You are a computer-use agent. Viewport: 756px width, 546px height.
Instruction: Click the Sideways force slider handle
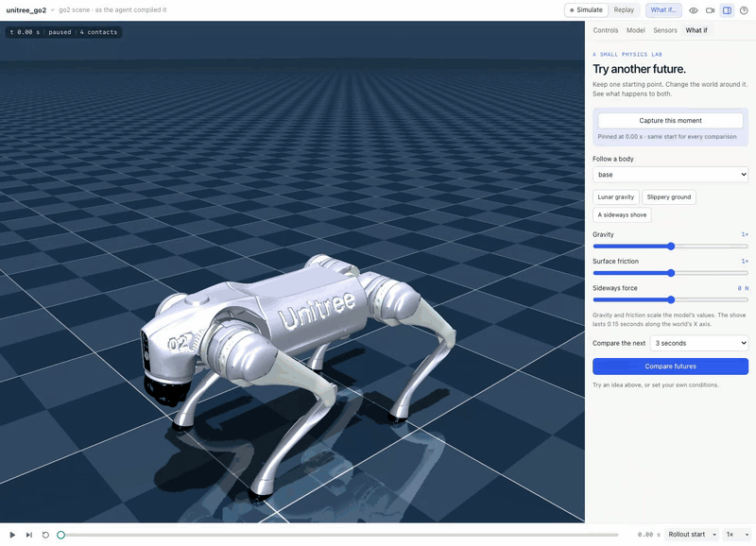(671, 299)
